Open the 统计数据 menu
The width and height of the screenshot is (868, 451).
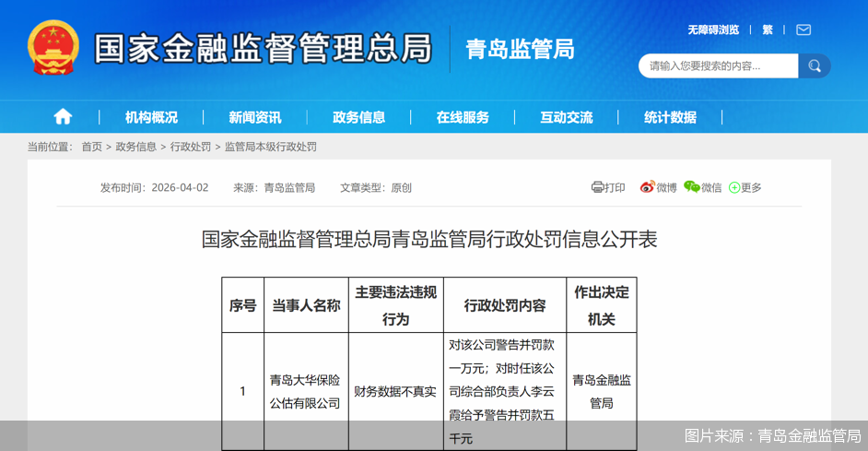(x=670, y=117)
